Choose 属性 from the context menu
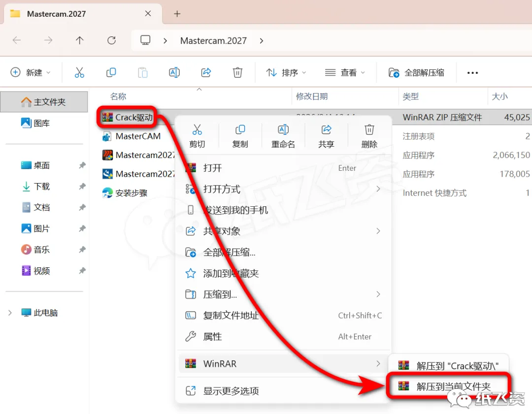 (283, 337)
